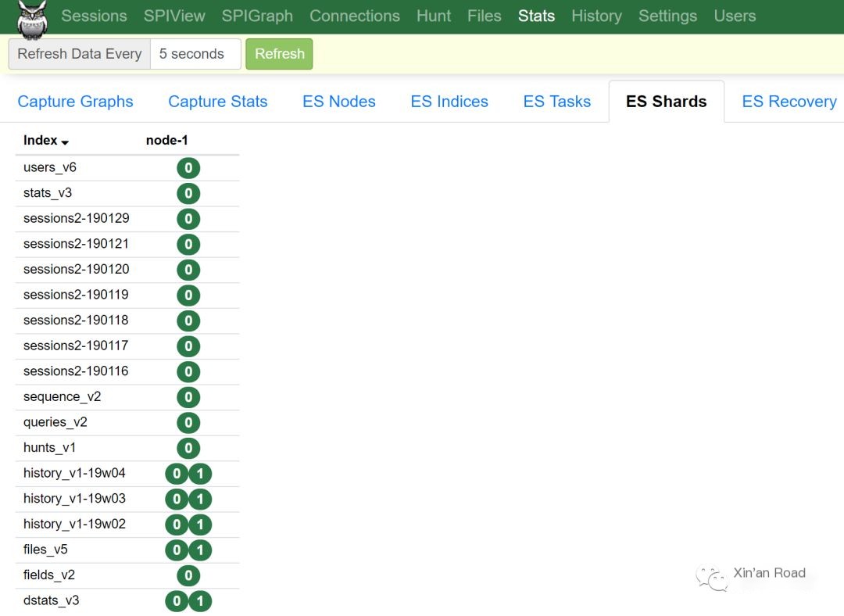Open the SPIGraph page

(257, 16)
